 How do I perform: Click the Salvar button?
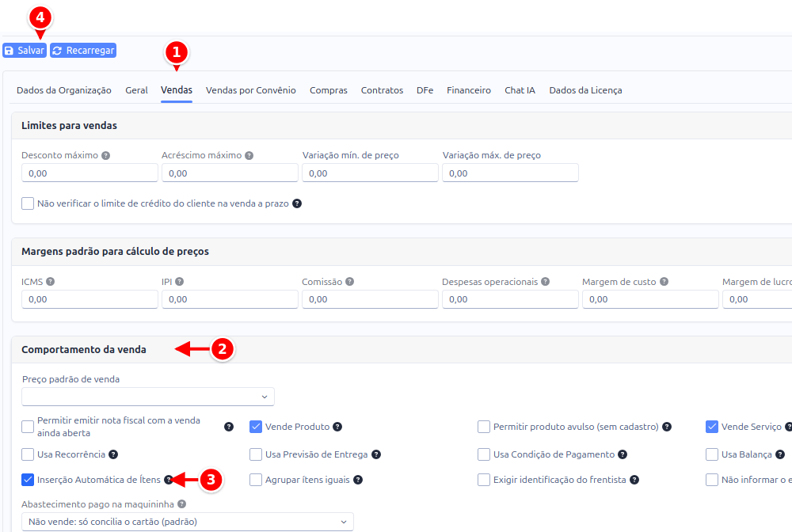click(x=25, y=51)
